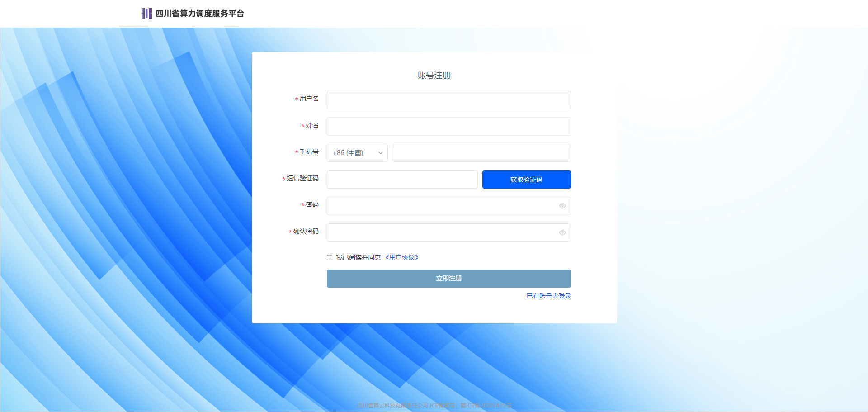Click the 获取验证码 button

pyautogui.click(x=526, y=180)
